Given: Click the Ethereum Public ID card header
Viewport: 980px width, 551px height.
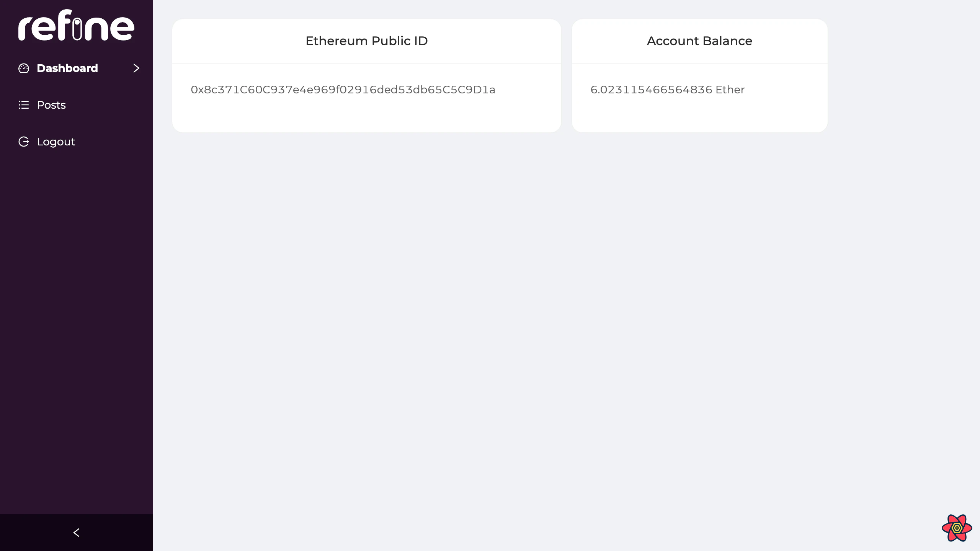Looking at the screenshot, I should 366,41.
